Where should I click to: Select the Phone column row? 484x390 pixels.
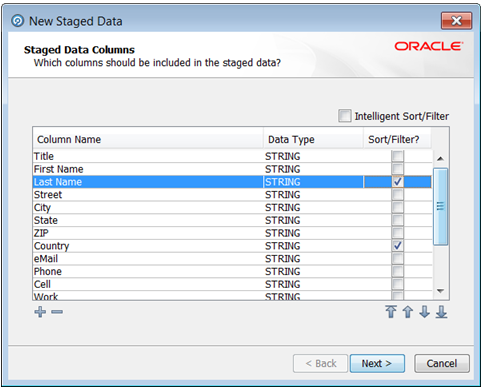(232, 271)
